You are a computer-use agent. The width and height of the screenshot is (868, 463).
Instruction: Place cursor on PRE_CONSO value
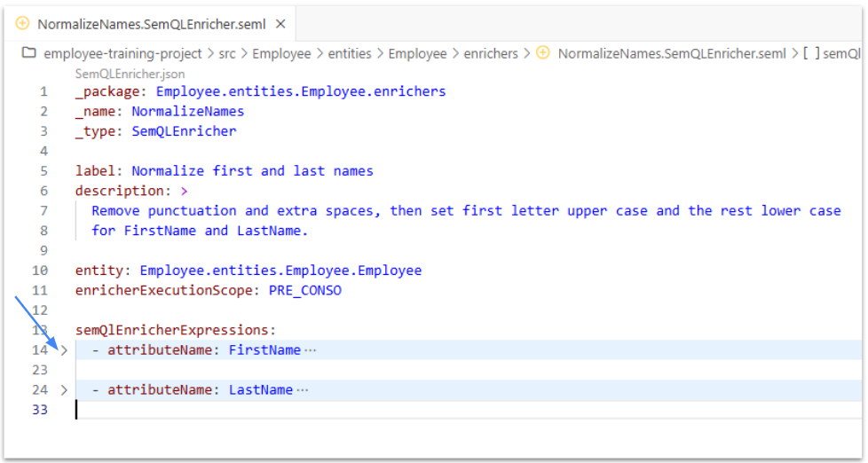coord(305,290)
